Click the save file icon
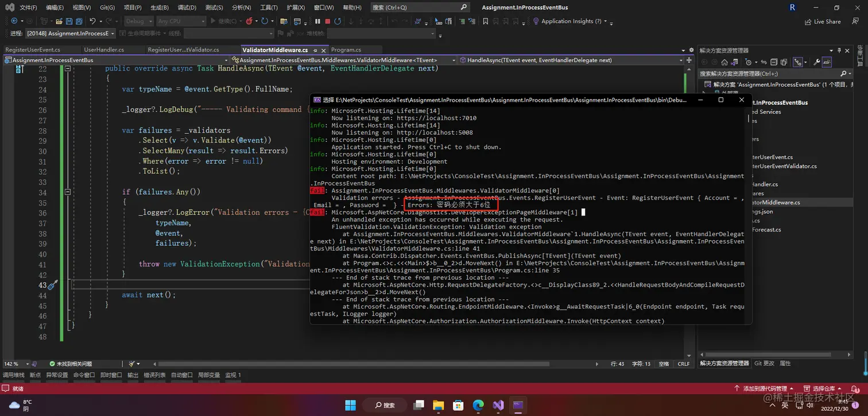Viewport: 868px width, 416px height. [x=69, y=21]
